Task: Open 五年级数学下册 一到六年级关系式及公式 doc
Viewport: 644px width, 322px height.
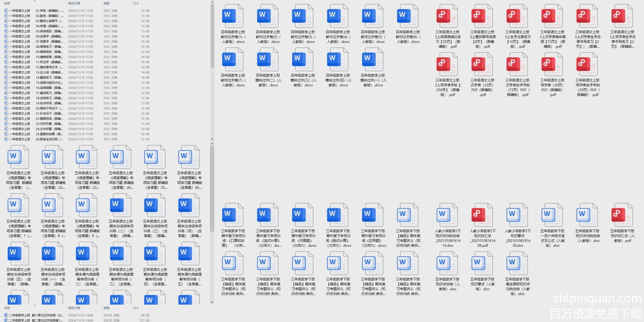Action: coord(552,215)
